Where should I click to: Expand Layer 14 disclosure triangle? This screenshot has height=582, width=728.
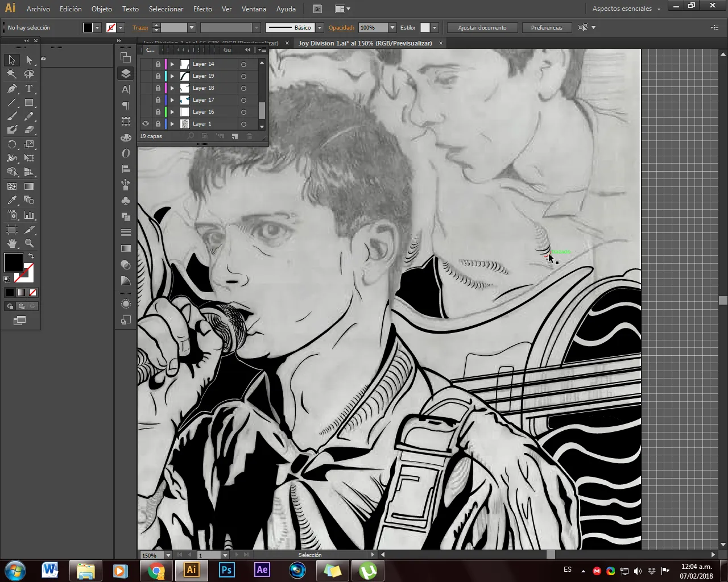coord(172,64)
